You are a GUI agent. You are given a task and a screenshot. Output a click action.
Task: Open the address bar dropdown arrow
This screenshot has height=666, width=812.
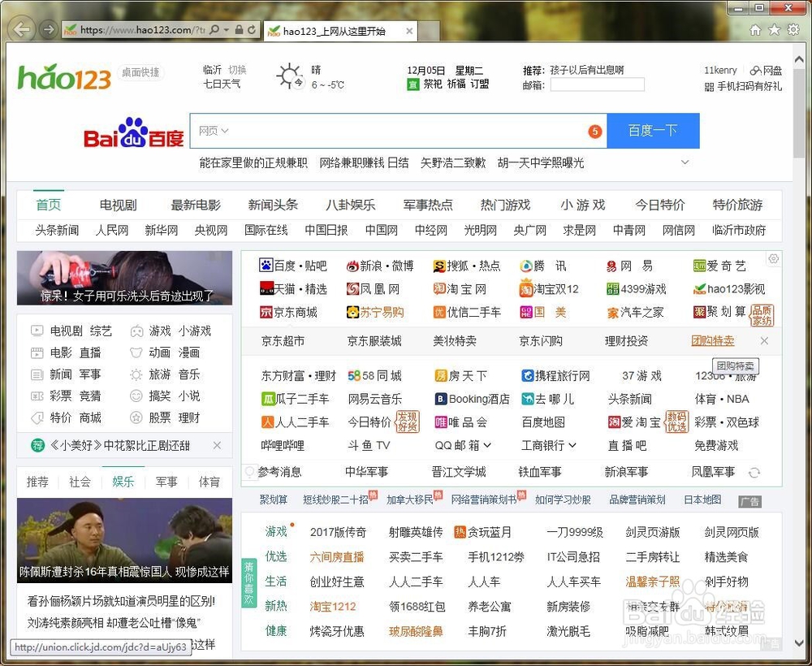[227, 30]
